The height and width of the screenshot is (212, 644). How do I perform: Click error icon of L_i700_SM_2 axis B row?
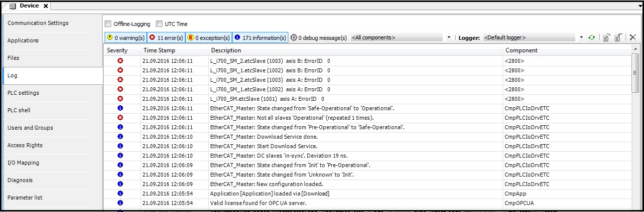click(120, 61)
